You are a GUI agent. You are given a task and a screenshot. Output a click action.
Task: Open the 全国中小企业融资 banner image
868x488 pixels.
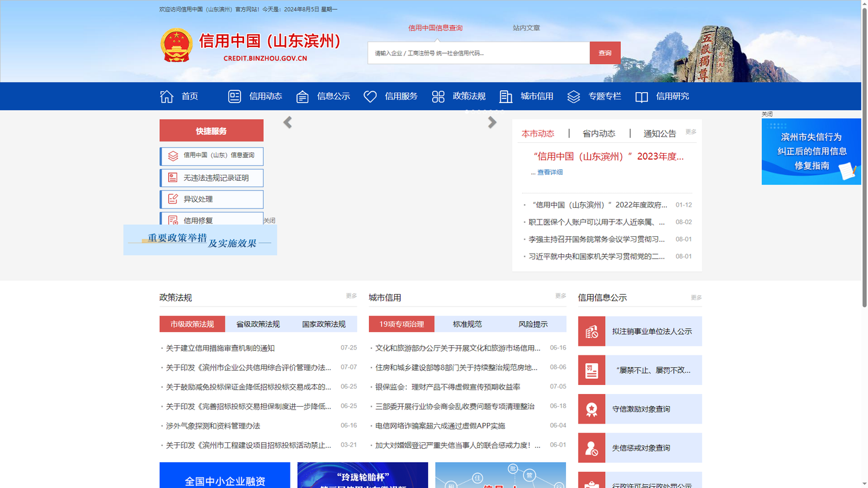point(225,475)
